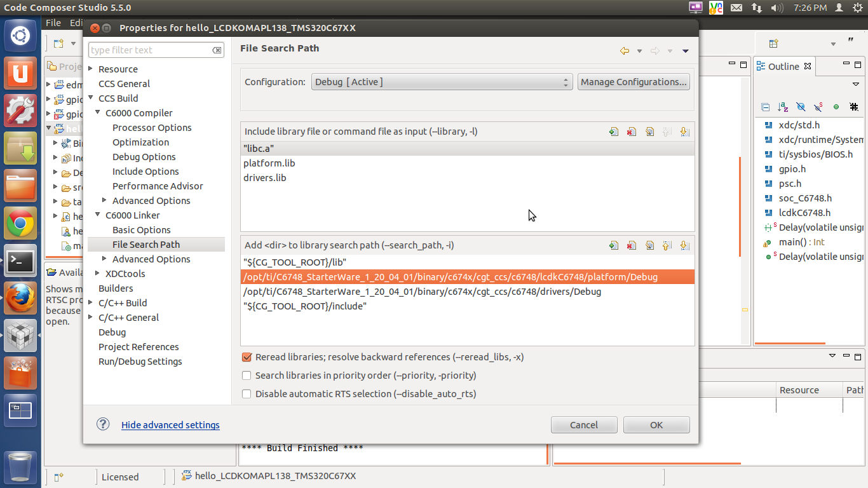Move the selected search path directory up
The image size is (868, 488).
point(667,245)
